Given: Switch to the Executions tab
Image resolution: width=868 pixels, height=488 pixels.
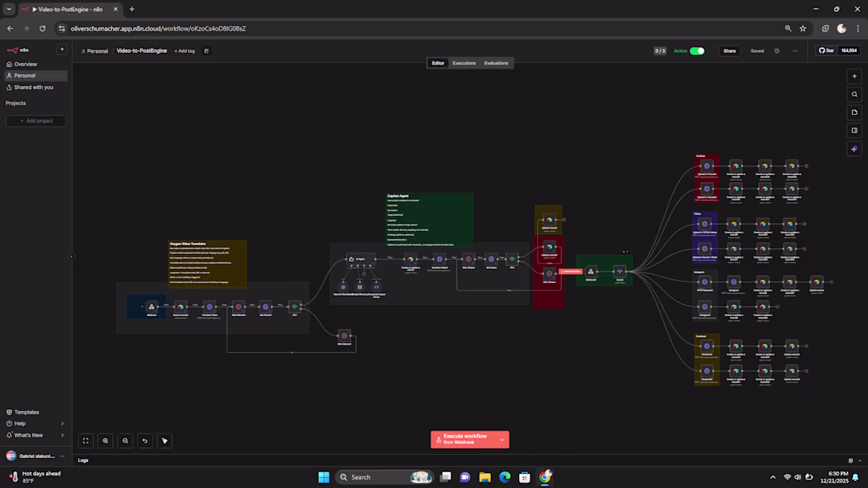Looking at the screenshot, I should coord(464,63).
